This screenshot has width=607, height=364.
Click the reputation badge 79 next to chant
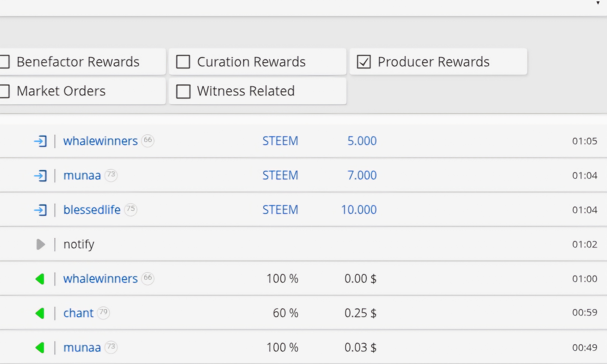click(x=103, y=313)
